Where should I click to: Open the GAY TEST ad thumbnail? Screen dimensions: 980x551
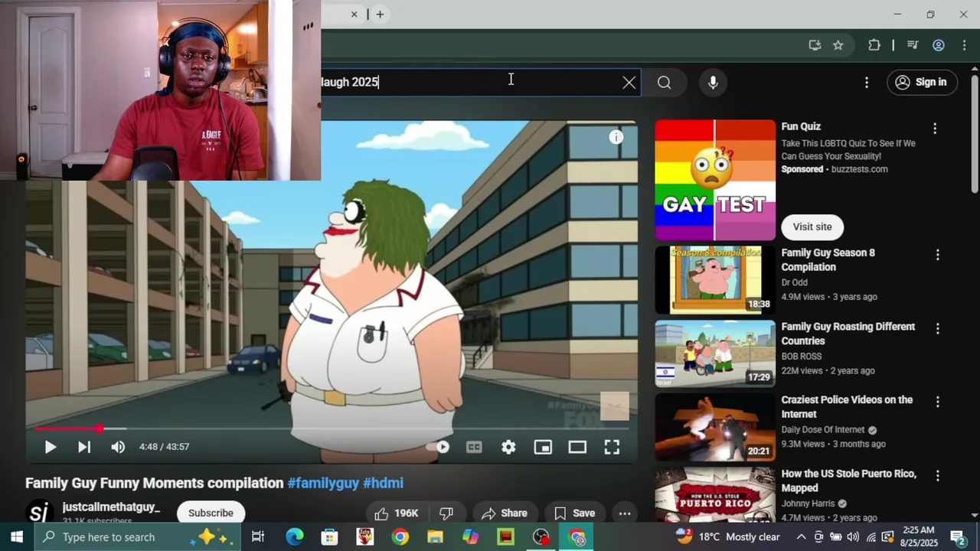(715, 180)
